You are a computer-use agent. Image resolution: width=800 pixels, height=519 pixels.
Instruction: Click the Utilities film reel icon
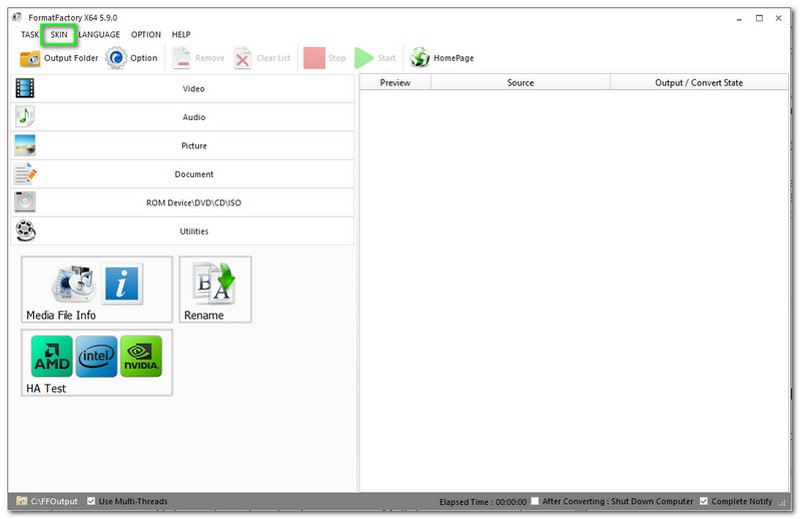pos(25,231)
